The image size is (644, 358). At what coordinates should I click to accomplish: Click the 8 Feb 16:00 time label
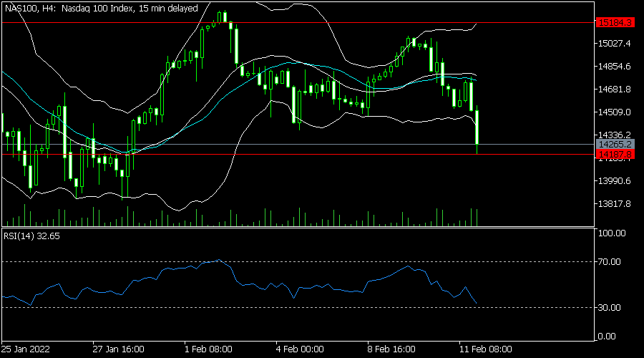[x=391, y=349]
